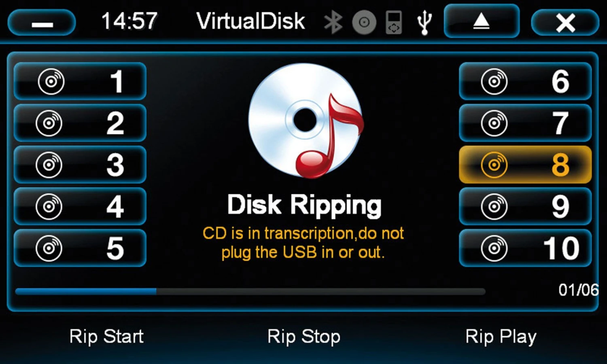
Task: Click the Disk Ripping CD music graphic
Action: pos(306,120)
